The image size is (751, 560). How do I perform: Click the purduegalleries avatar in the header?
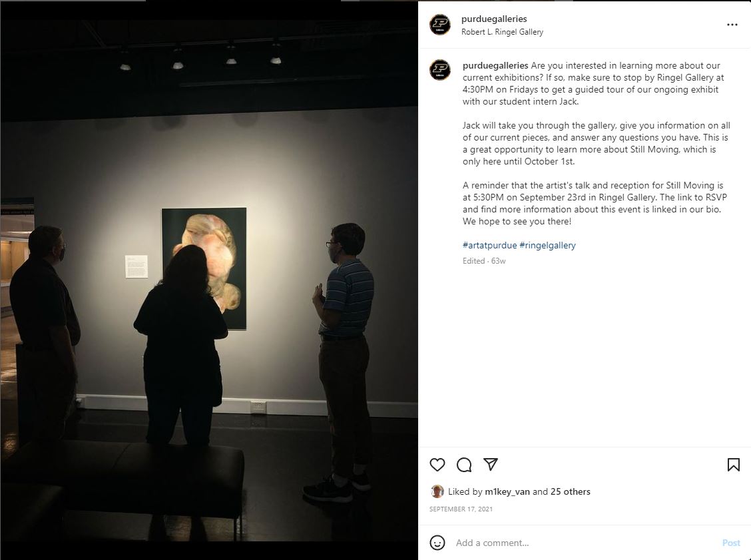439,25
